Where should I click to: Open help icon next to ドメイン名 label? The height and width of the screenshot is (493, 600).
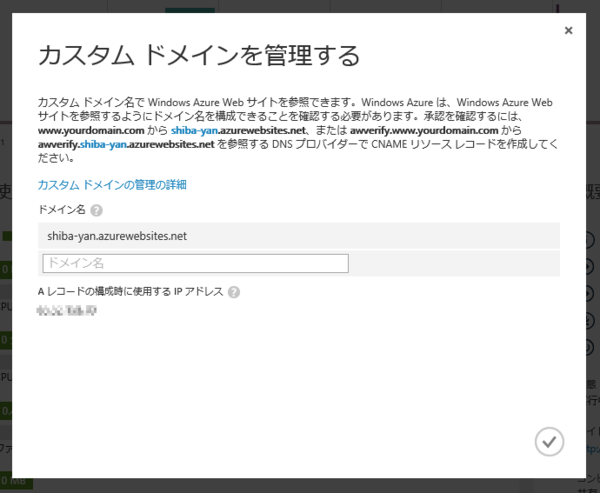[96, 210]
